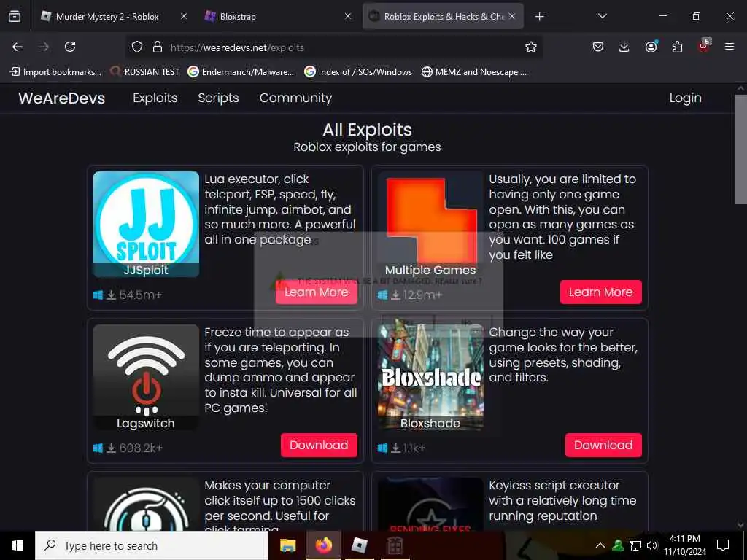Open File Explorer from the taskbar
This screenshot has height=560, width=747.
click(x=287, y=545)
